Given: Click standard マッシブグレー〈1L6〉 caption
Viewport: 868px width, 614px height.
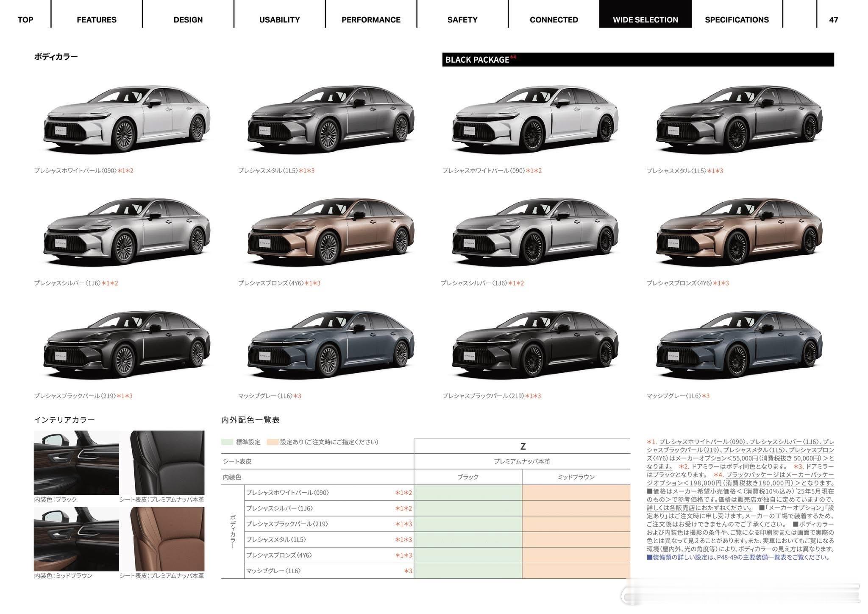Looking at the screenshot, I should [270, 396].
